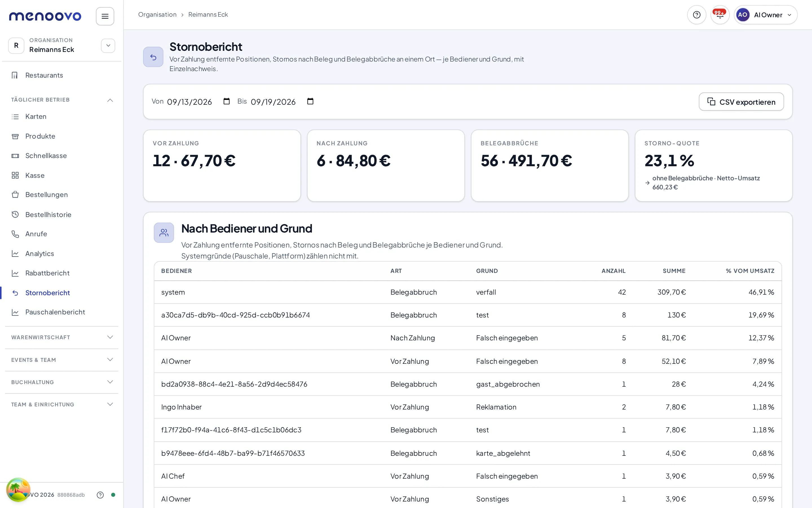Click the Anrufe phone icon
Image resolution: width=812 pixels, height=508 pixels.
[x=15, y=234]
